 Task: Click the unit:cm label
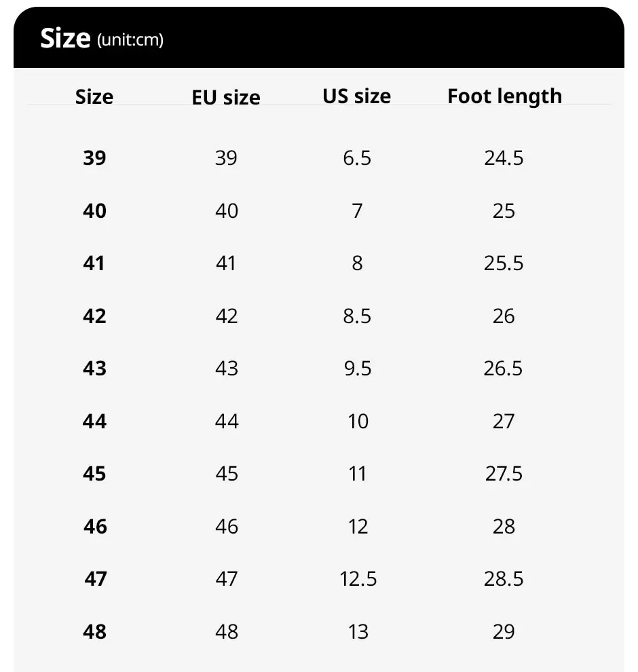click(130, 41)
